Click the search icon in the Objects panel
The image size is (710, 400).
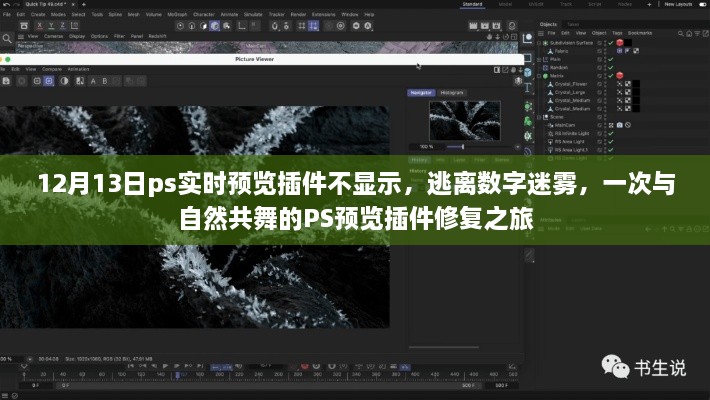[681, 34]
